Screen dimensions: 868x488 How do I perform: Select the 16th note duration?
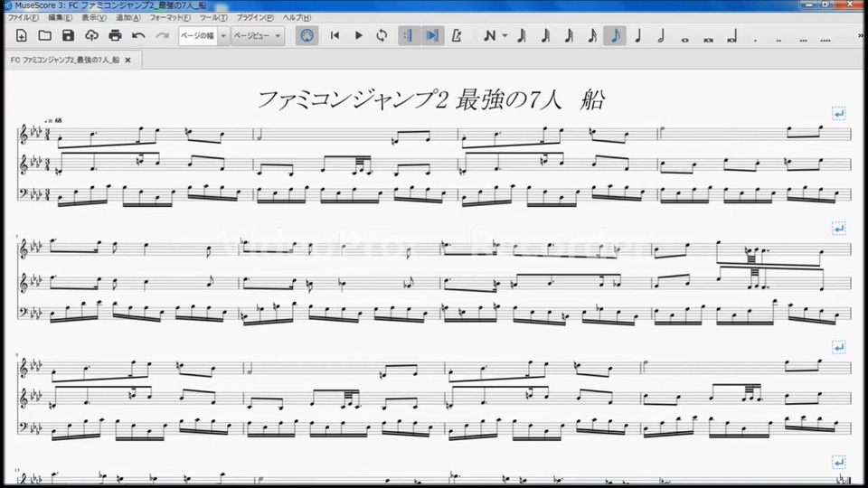[x=591, y=36]
